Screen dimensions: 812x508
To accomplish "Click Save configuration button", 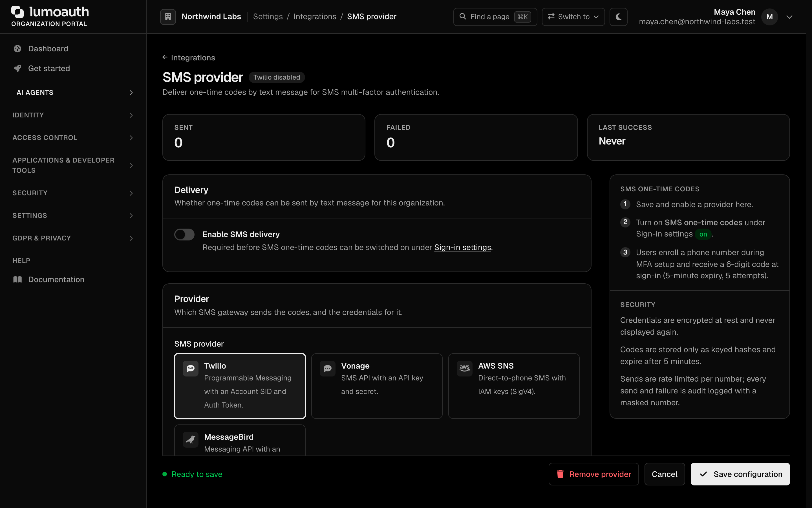I will 740,474.
